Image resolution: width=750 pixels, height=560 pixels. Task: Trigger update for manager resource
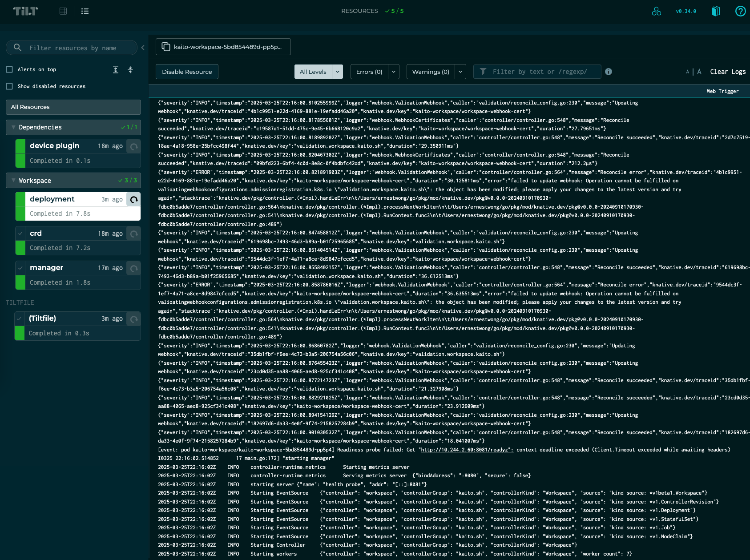pyautogui.click(x=134, y=268)
